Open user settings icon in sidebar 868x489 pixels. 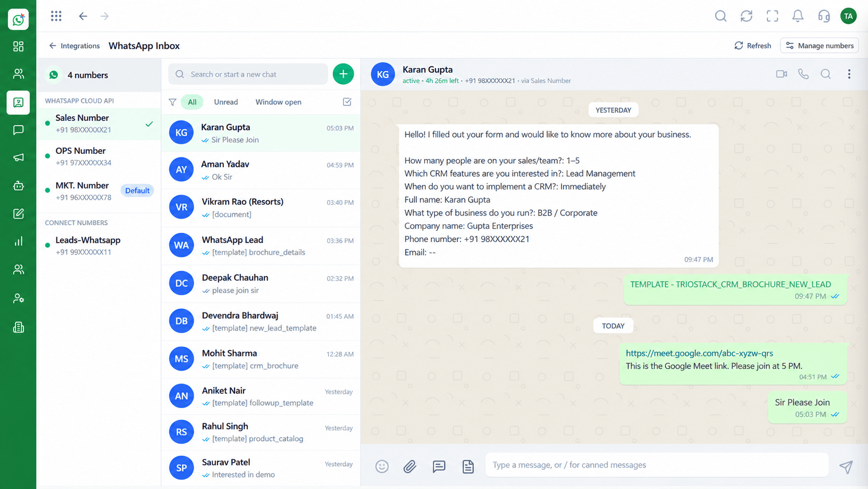tap(18, 298)
